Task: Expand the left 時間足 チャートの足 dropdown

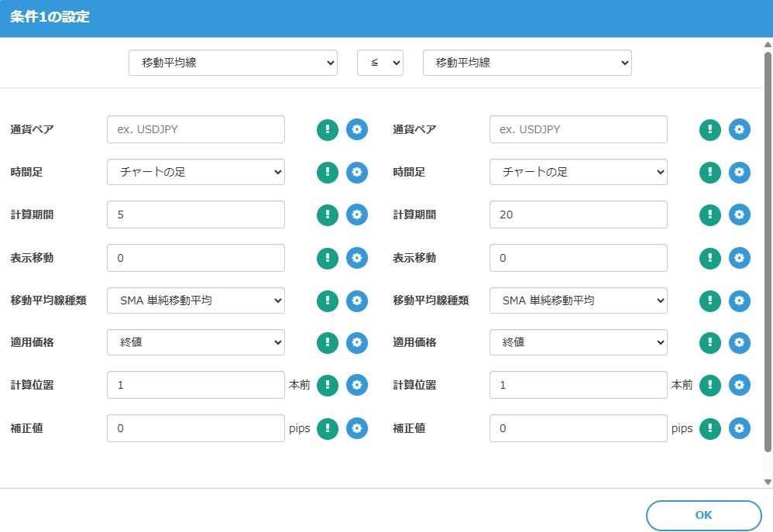Action: [x=195, y=172]
